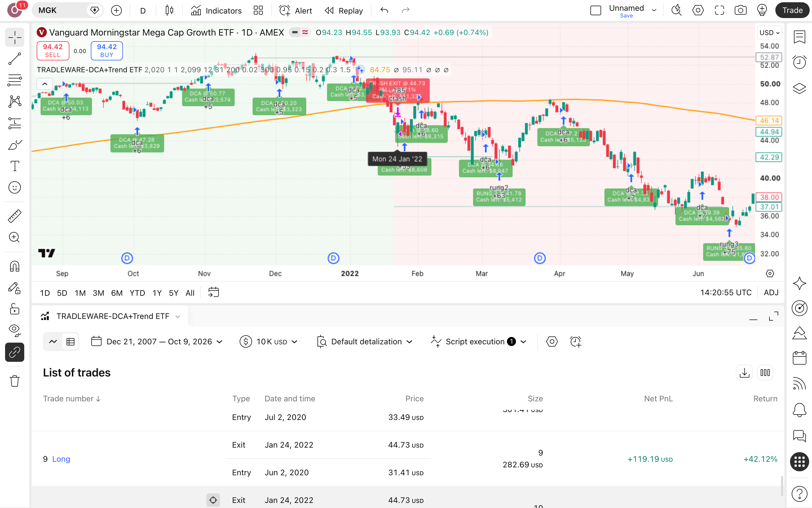Screen dimensions: 812x508
Task: Select the YTD time range
Action: 137,293
